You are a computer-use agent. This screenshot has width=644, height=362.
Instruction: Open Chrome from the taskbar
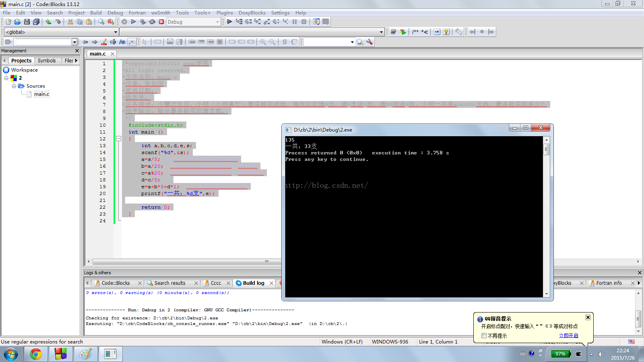click(x=36, y=354)
